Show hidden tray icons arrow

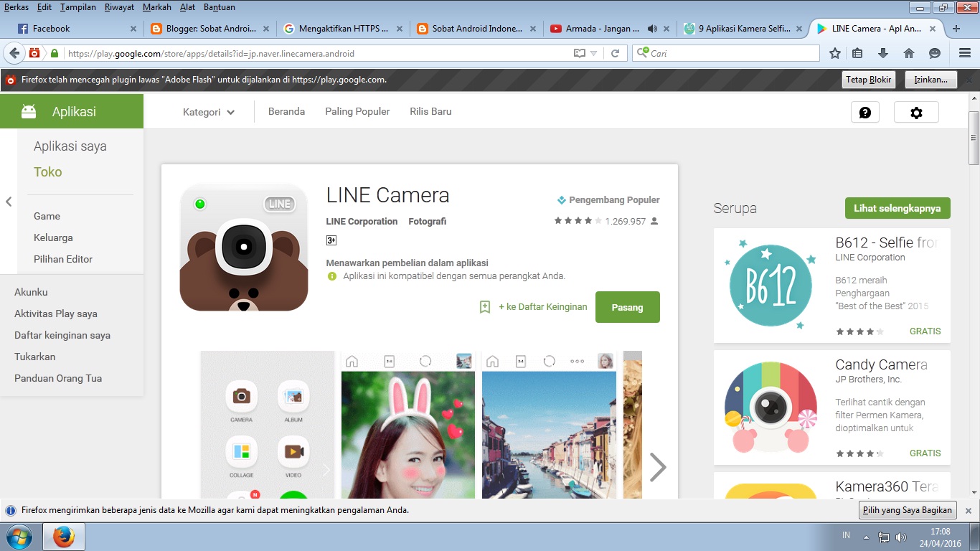[866, 537]
